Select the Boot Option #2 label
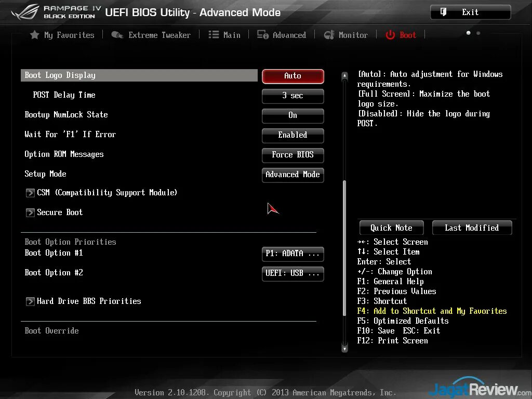The height and width of the screenshot is (399, 532). [x=54, y=272]
